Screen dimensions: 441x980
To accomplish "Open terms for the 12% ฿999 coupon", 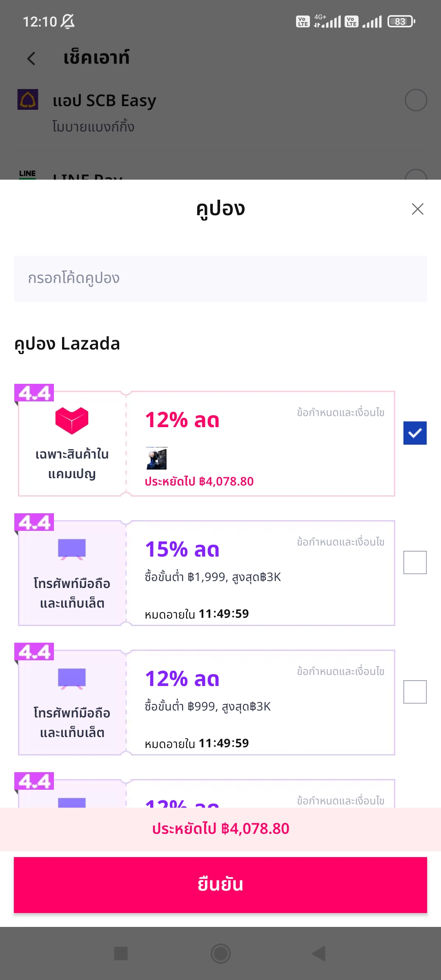I will click(341, 671).
